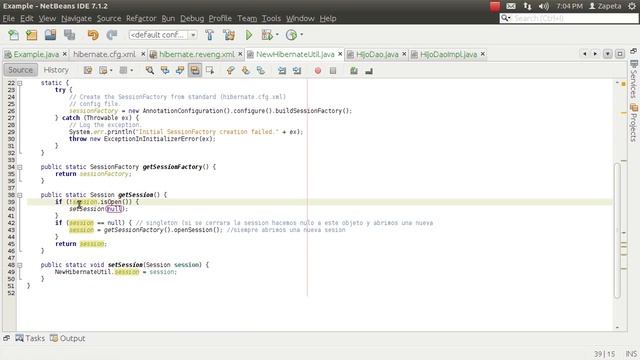
Task: Click Shift Line Right icon
Action: coord(297,71)
